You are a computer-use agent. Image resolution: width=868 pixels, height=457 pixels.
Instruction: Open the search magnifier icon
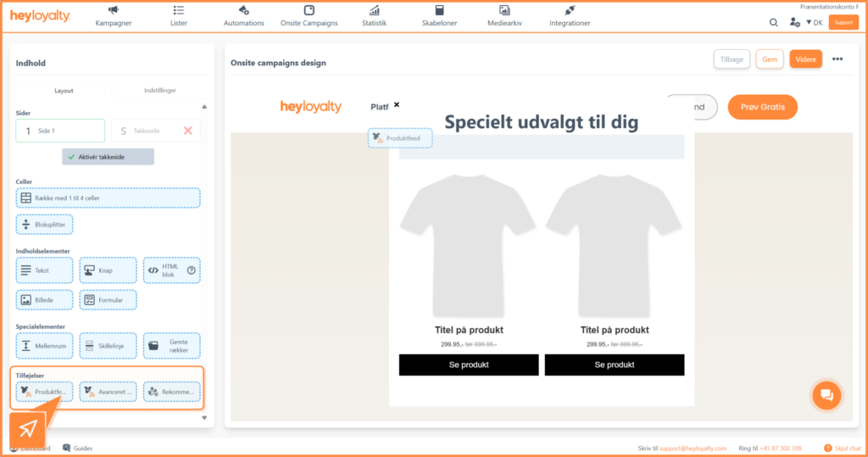(773, 23)
